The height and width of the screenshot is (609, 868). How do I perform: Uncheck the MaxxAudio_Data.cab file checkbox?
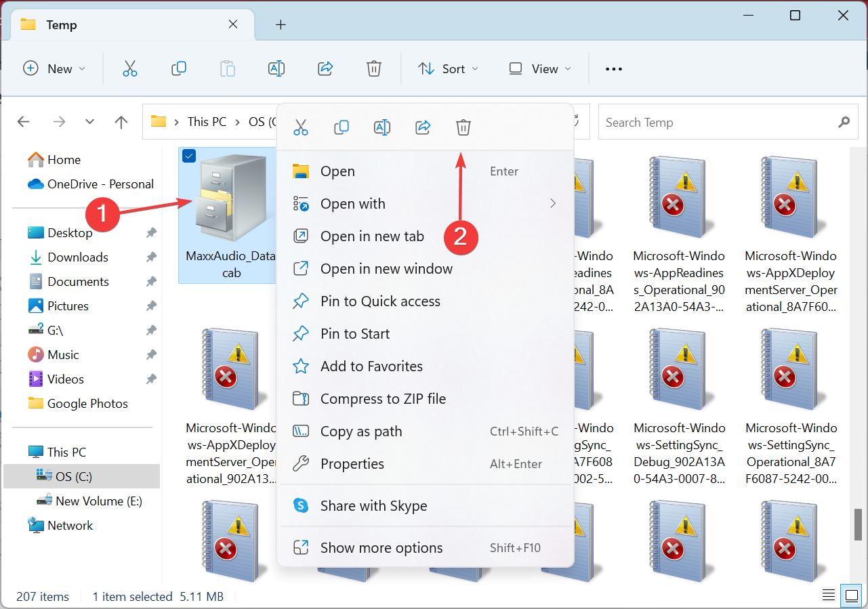(189, 156)
